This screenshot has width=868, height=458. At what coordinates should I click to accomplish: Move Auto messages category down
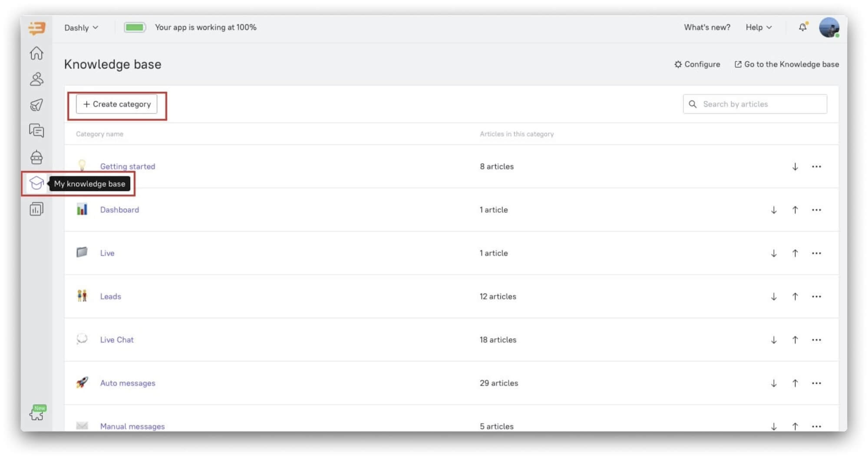point(773,383)
